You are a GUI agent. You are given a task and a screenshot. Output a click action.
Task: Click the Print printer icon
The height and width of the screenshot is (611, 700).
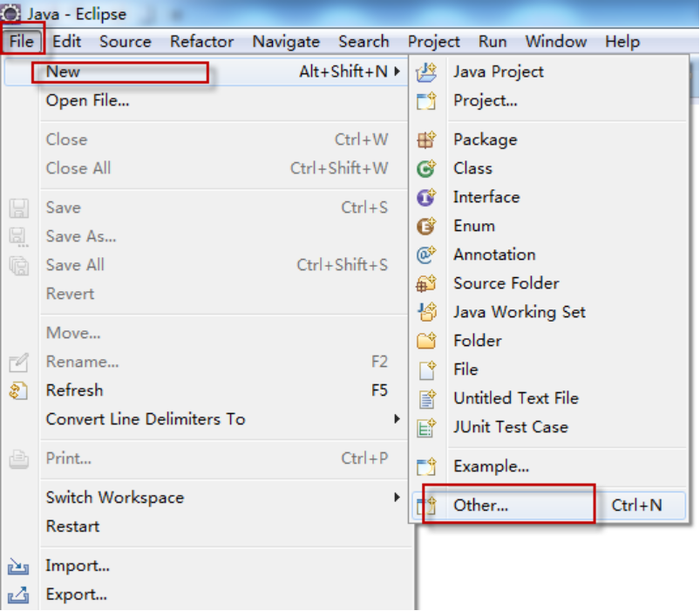[19, 458]
